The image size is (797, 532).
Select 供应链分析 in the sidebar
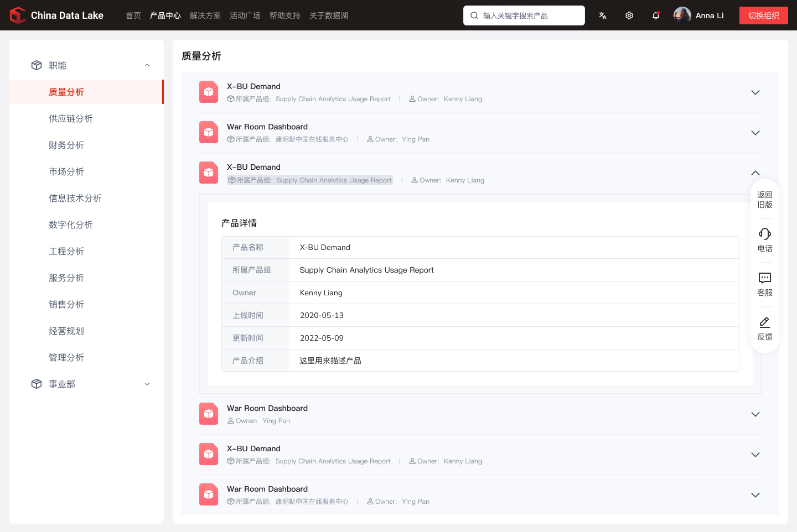[x=71, y=118]
